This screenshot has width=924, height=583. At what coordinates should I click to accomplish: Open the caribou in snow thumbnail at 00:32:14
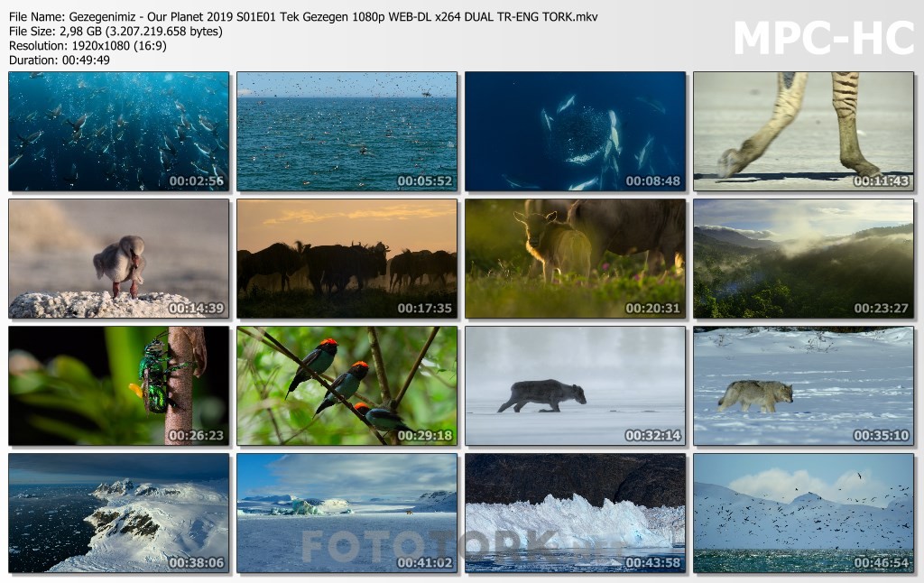point(575,385)
